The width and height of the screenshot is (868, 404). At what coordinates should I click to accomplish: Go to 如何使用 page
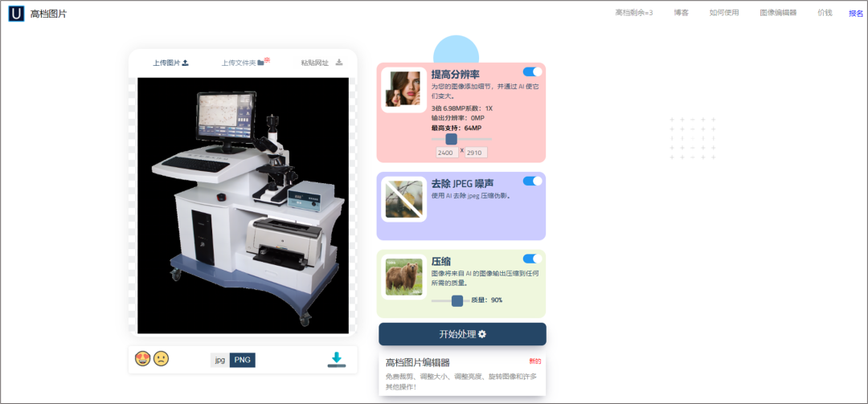723,13
